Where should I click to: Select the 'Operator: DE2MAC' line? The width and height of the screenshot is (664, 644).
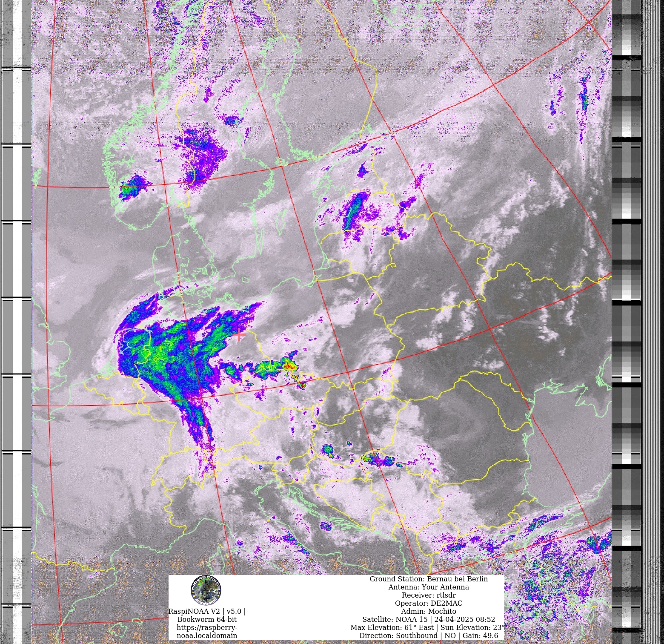pos(429,603)
